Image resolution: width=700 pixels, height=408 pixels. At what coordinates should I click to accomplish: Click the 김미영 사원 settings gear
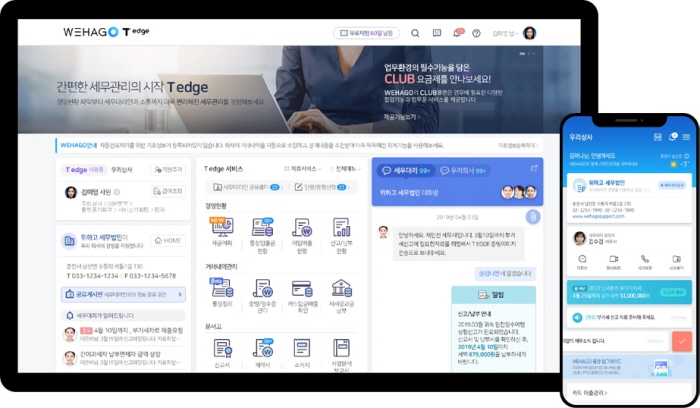(117, 192)
